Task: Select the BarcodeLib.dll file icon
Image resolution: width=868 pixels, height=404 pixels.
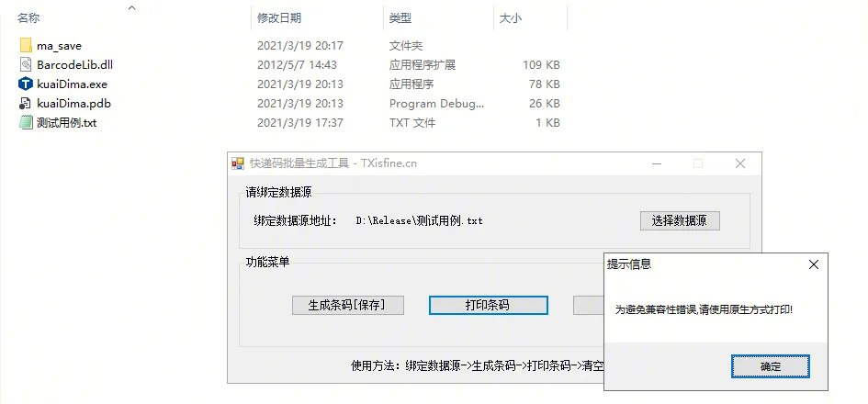Action: [26, 65]
